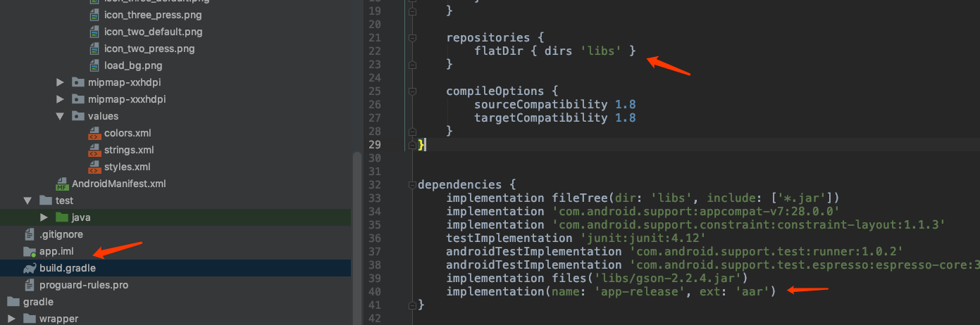Click the espresso-core dependency line

(713, 265)
